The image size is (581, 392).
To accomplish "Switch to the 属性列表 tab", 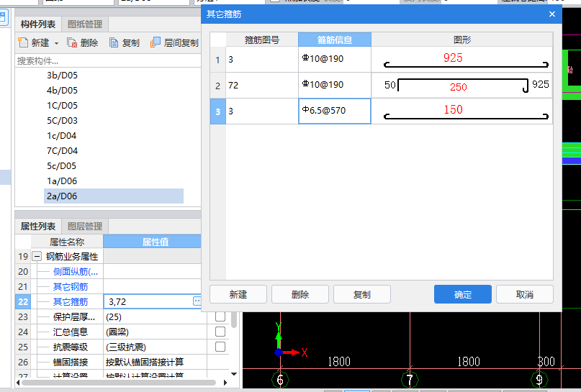I will (x=38, y=226).
